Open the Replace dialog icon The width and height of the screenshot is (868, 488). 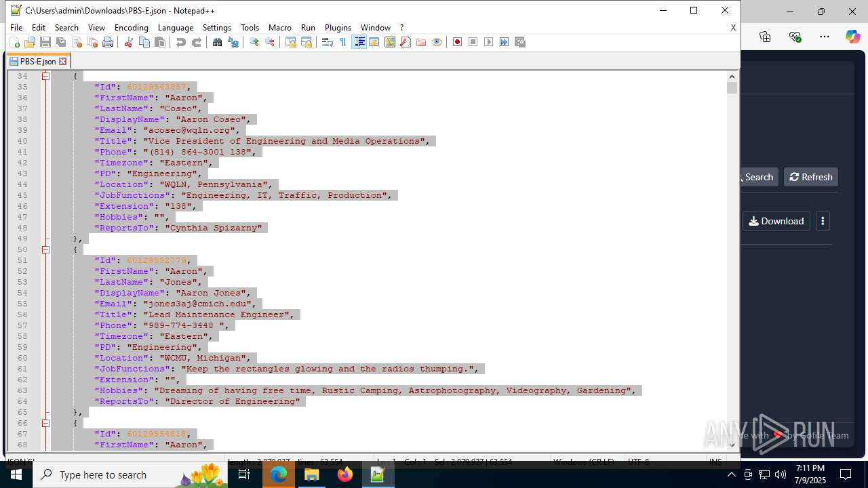[233, 42]
